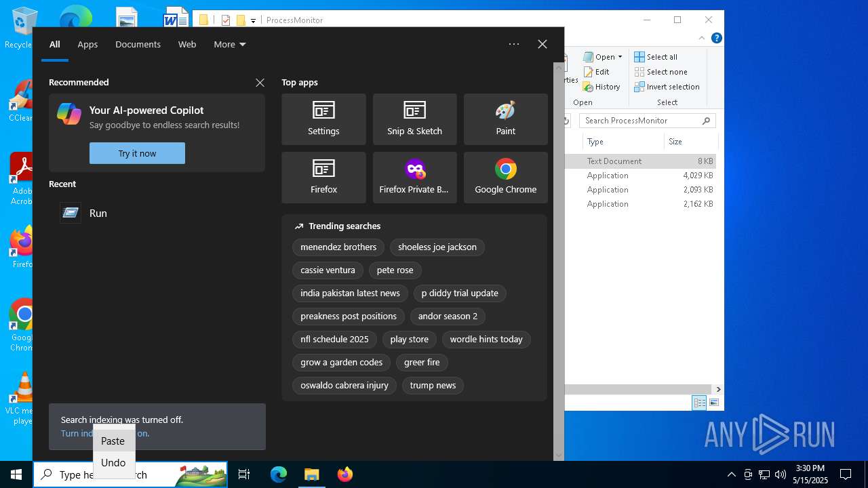The image size is (868, 488).
Task: Close the search panel
Action: point(542,44)
